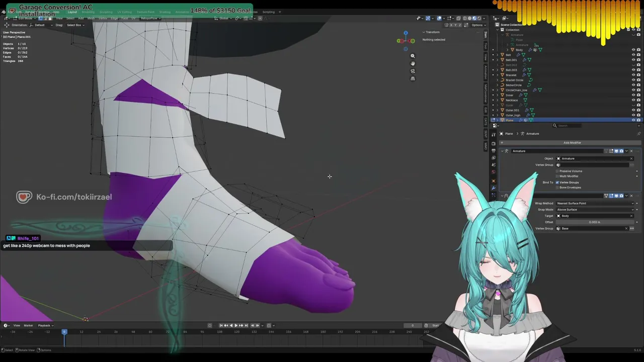
Task: Open the Orientation Default dropdown
Action: [41, 25]
